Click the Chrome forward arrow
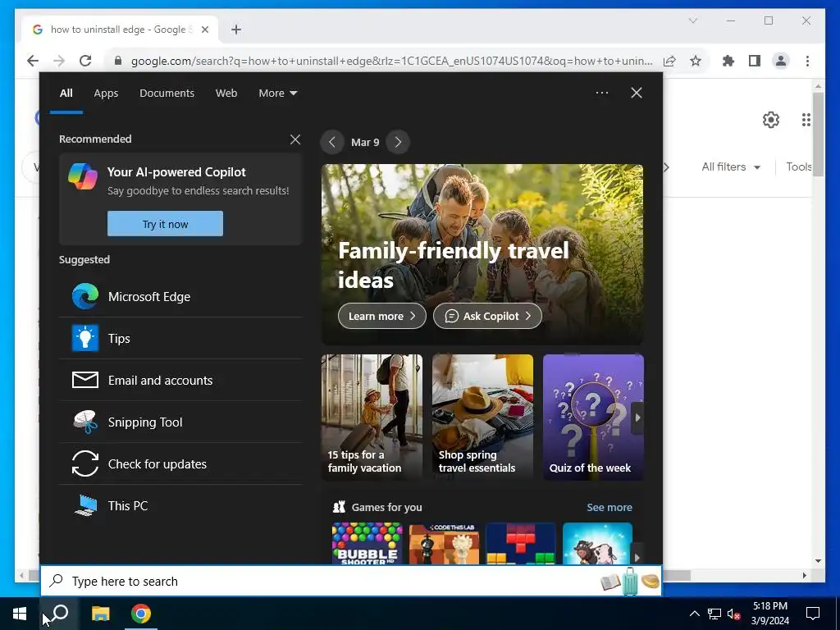Viewport: 840px width, 630px height. pos(59,61)
